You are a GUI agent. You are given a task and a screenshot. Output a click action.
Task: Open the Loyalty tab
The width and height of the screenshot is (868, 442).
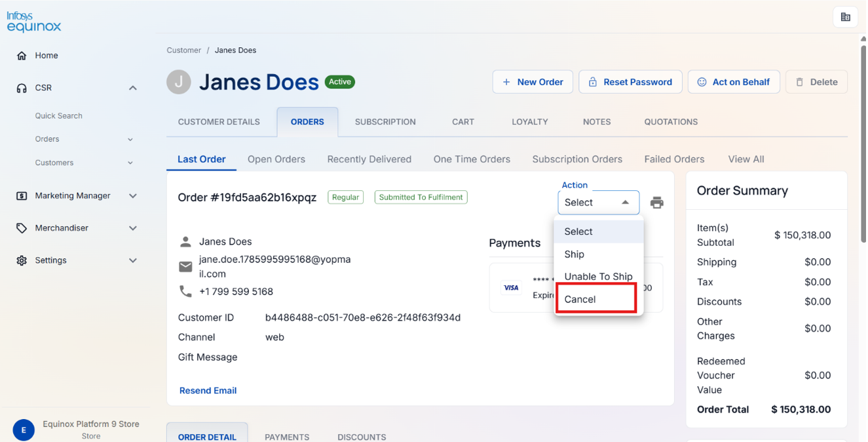pos(530,122)
